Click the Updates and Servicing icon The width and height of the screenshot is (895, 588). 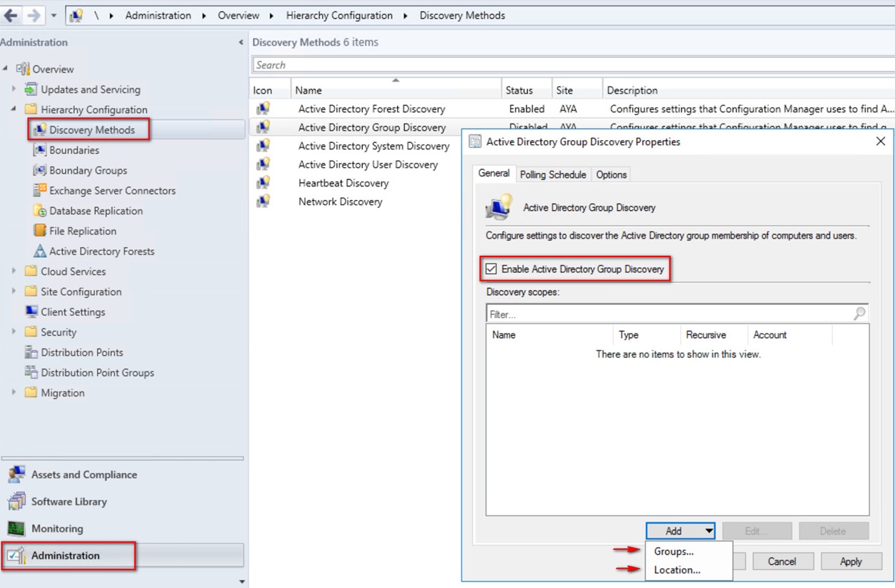(31, 89)
